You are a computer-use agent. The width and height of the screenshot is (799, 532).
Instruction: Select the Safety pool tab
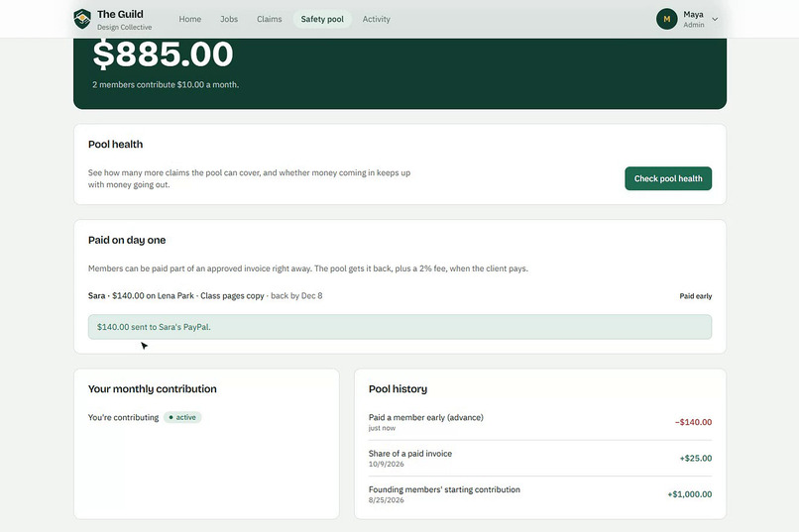(x=322, y=19)
